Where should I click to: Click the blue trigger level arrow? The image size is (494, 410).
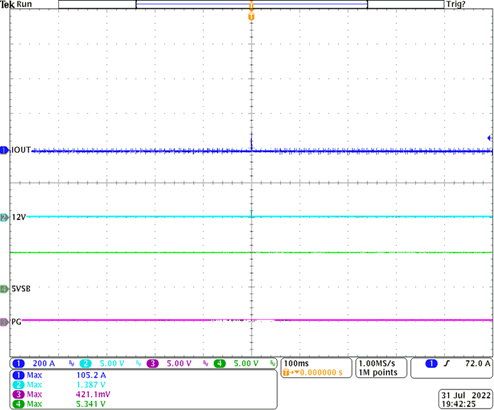pyautogui.click(x=490, y=138)
